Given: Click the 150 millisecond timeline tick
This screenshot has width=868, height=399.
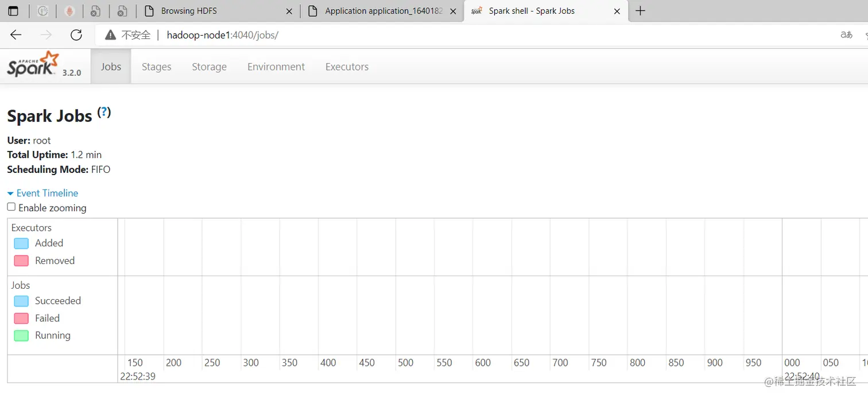Looking at the screenshot, I should pyautogui.click(x=135, y=363).
